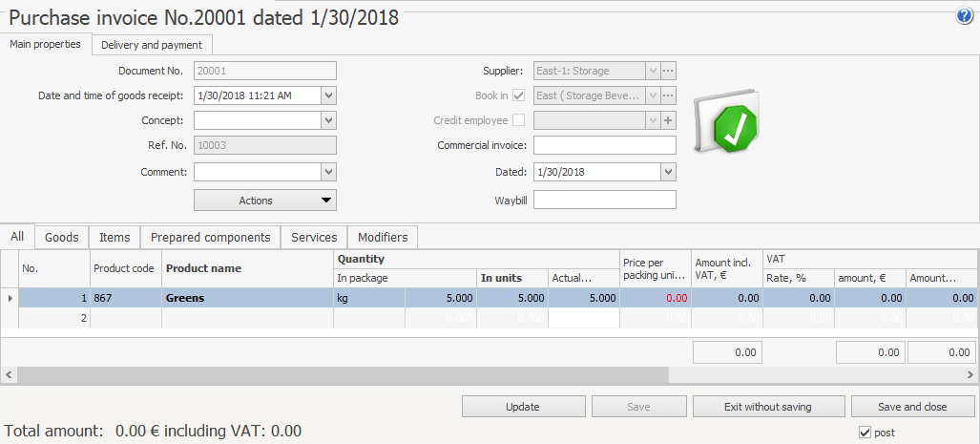Switch to the Delivery and payment tab
This screenshot has height=444, width=980.
[152, 45]
